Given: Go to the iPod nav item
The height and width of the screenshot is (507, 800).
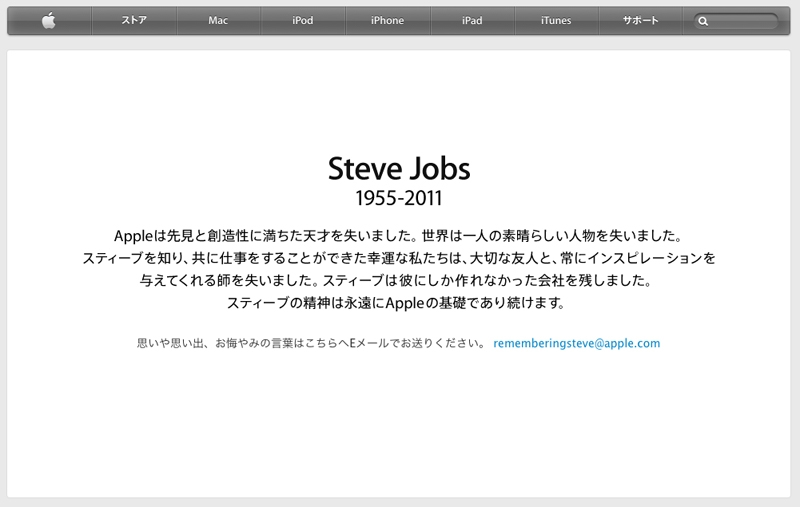Looking at the screenshot, I should coord(303,21).
